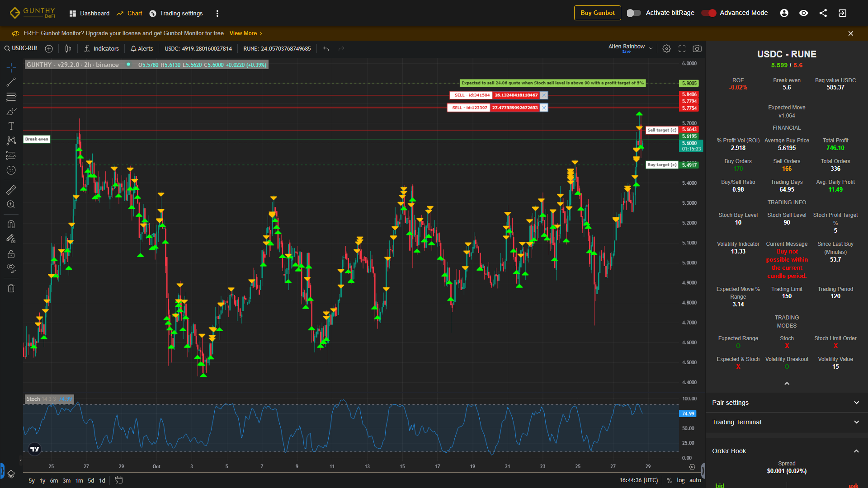Add a symbol to compare
Screen dimensions: 868x488
(x=49, y=49)
